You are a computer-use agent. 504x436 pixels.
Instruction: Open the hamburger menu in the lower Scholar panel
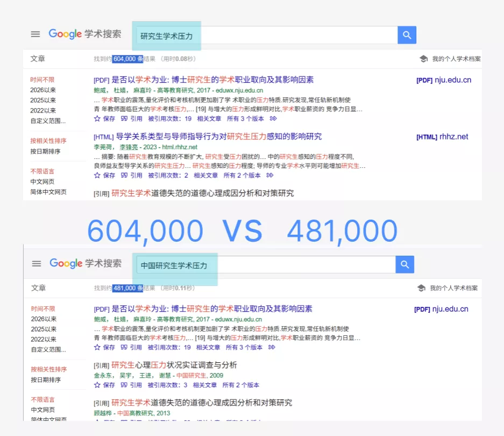pyautogui.click(x=37, y=264)
